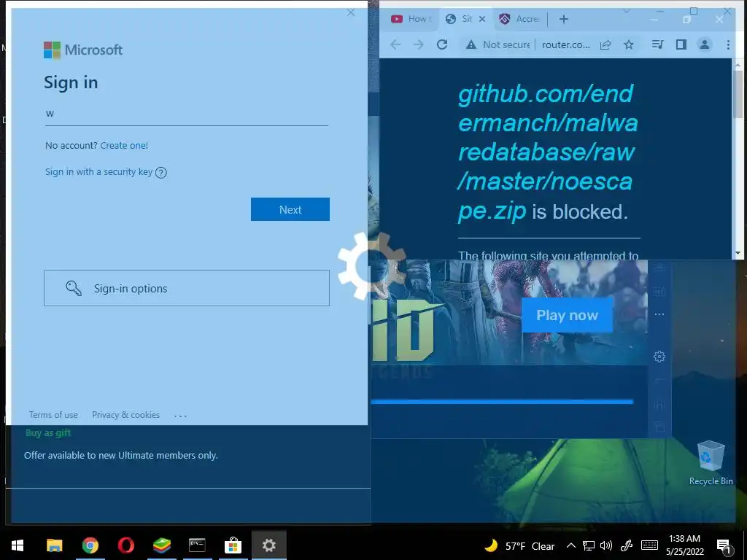This screenshot has width=747, height=560.
Task: Click the share page icon in Chrome
Action: point(605,44)
